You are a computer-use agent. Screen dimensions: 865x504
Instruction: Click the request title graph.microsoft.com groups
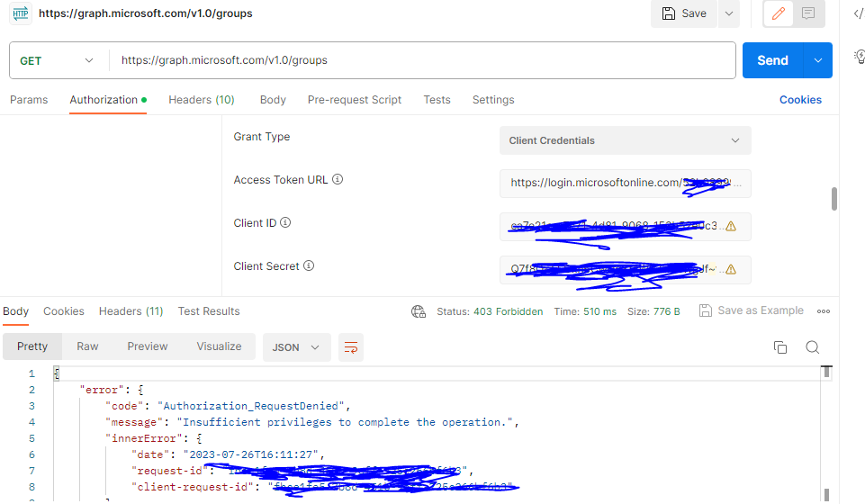[x=146, y=13]
